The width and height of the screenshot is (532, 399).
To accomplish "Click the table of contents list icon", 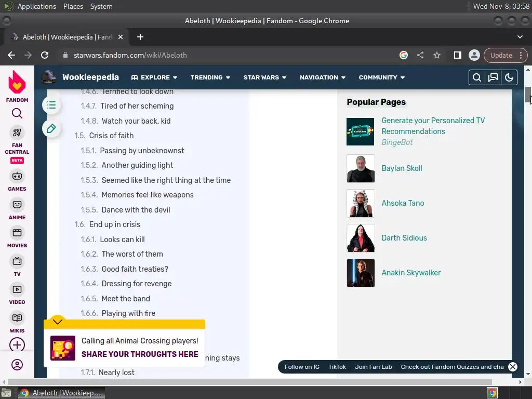I will (51, 105).
